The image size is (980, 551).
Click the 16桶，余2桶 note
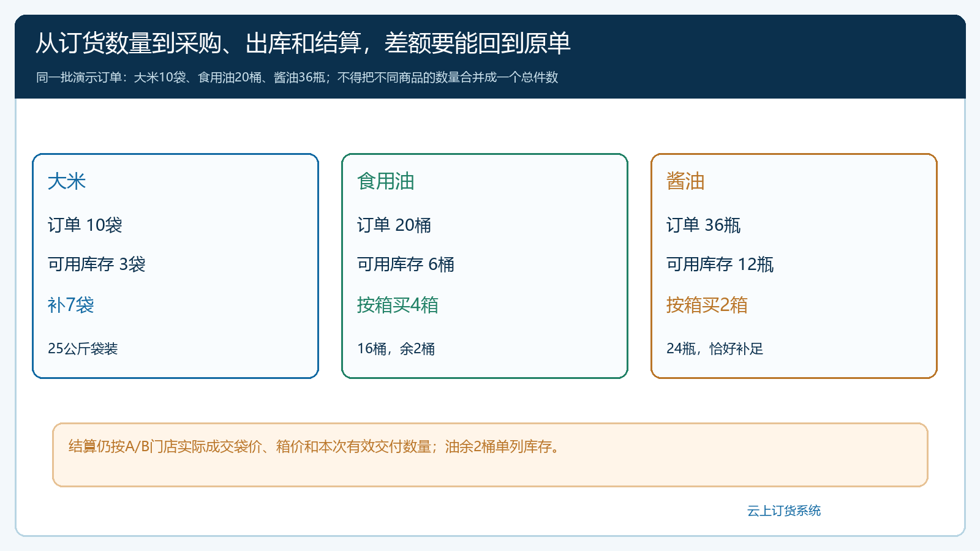tap(396, 349)
